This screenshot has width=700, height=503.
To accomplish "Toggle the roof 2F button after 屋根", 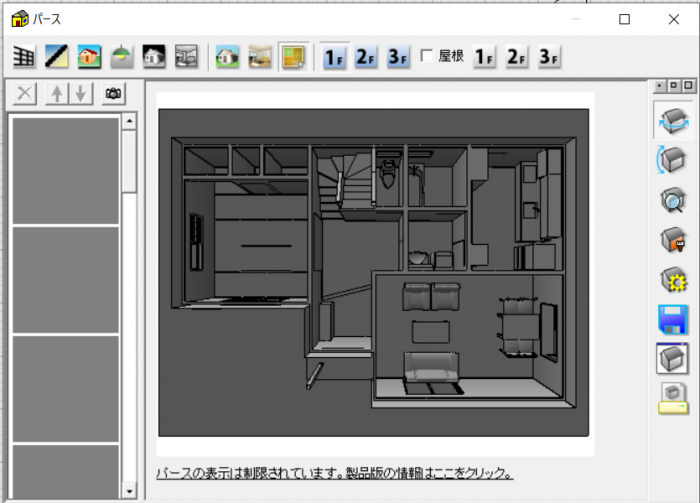I will pos(517,57).
